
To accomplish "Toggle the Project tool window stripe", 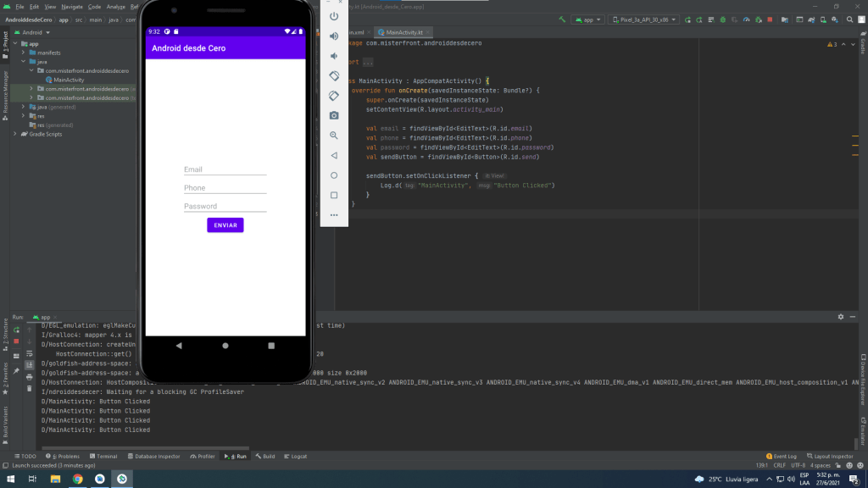I will pos(5,46).
